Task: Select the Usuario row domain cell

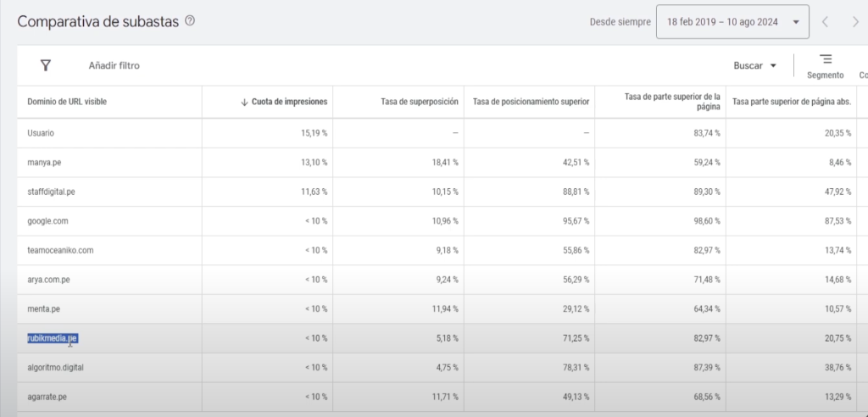Action: 41,133
